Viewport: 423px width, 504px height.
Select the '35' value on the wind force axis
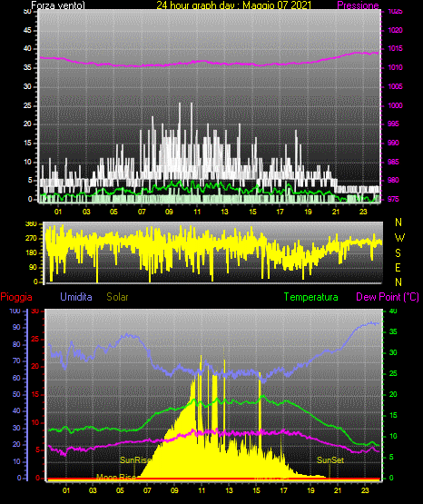coord(27,67)
